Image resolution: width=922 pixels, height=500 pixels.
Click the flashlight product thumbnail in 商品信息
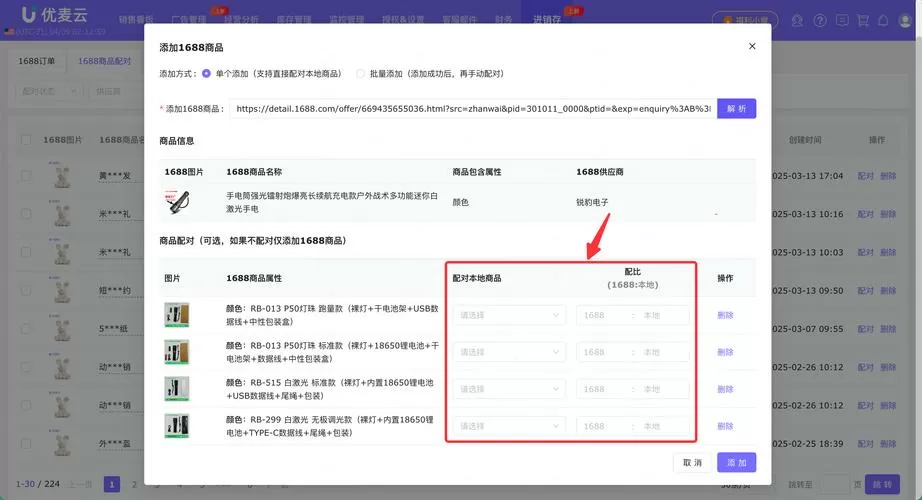click(x=177, y=202)
